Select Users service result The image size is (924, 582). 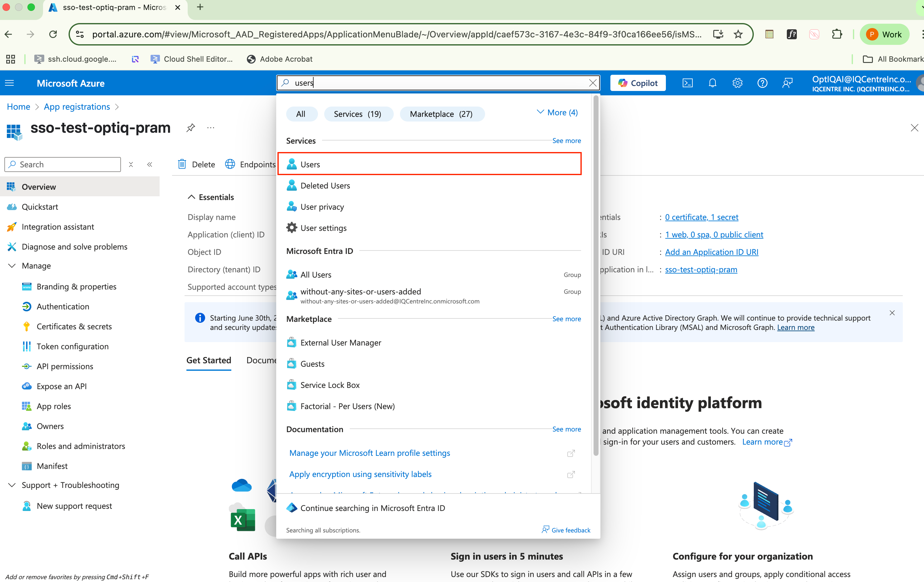(x=429, y=164)
